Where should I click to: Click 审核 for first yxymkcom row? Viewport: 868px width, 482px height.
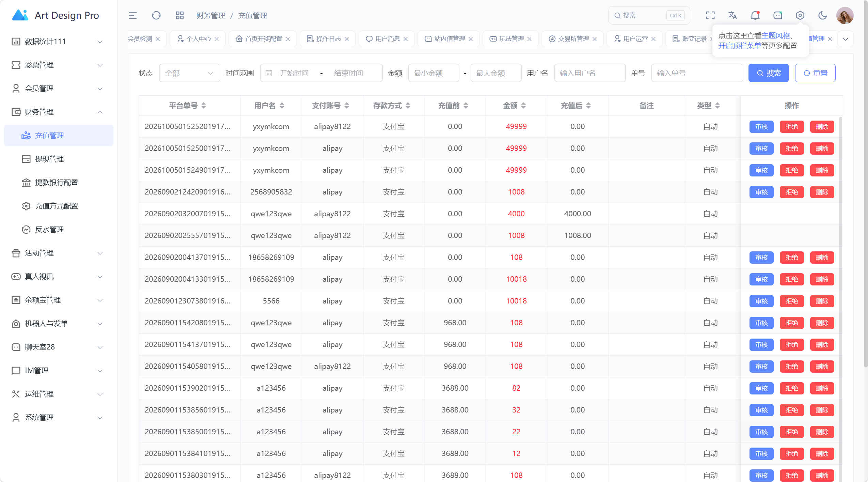[x=761, y=127]
